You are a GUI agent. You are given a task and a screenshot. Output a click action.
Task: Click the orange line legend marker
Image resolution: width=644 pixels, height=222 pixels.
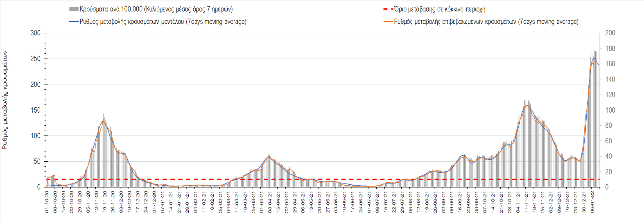click(x=388, y=22)
